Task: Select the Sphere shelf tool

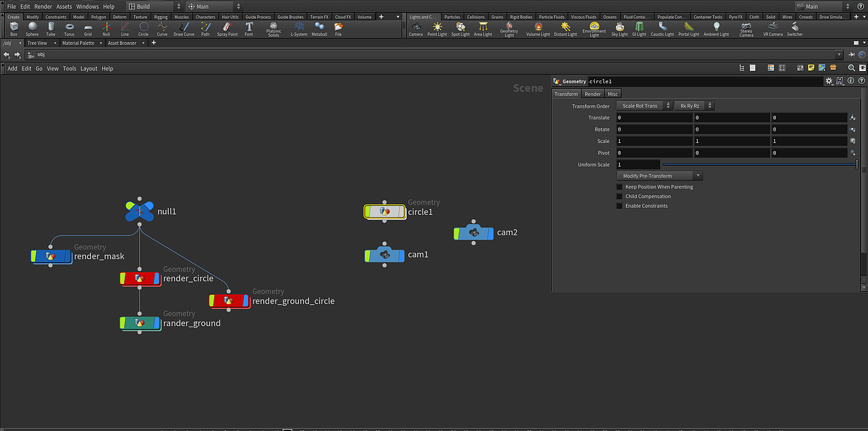Action: pyautogui.click(x=32, y=28)
